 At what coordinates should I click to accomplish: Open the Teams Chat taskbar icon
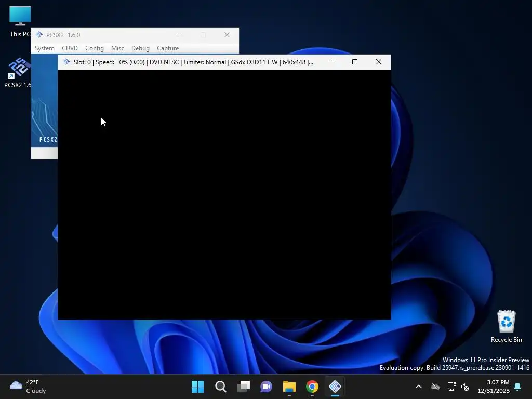coord(267,387)
